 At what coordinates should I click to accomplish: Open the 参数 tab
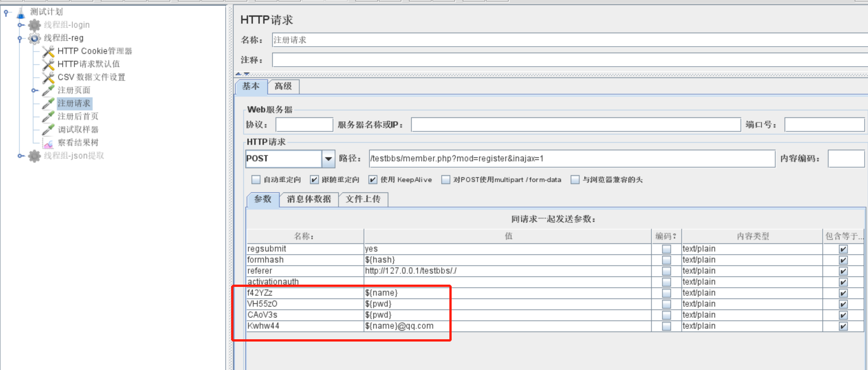[x=263, y=199]
